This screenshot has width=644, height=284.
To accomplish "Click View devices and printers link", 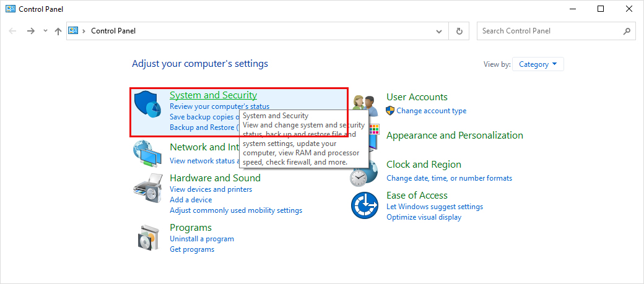I will pos(211,189).
